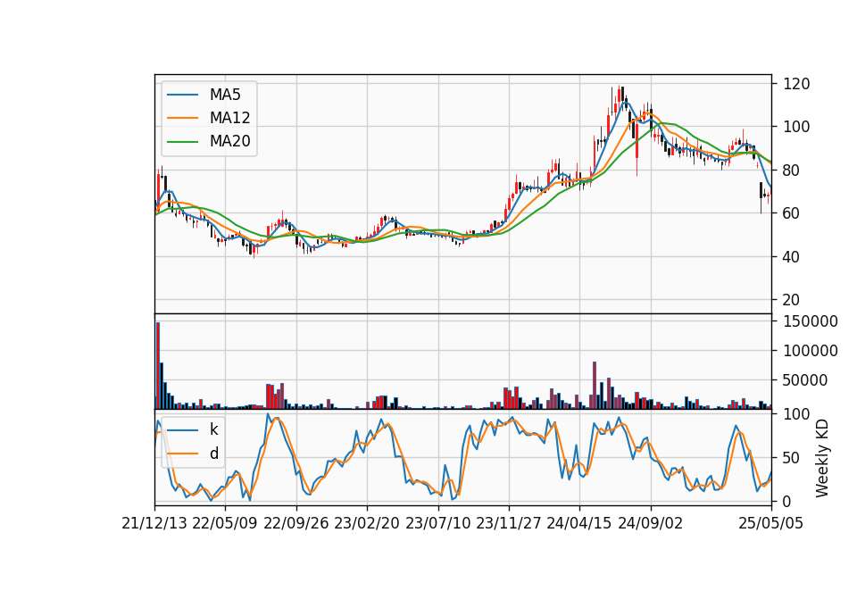Click the d legend label
857x616 pixels.
[x=213, y=454]
